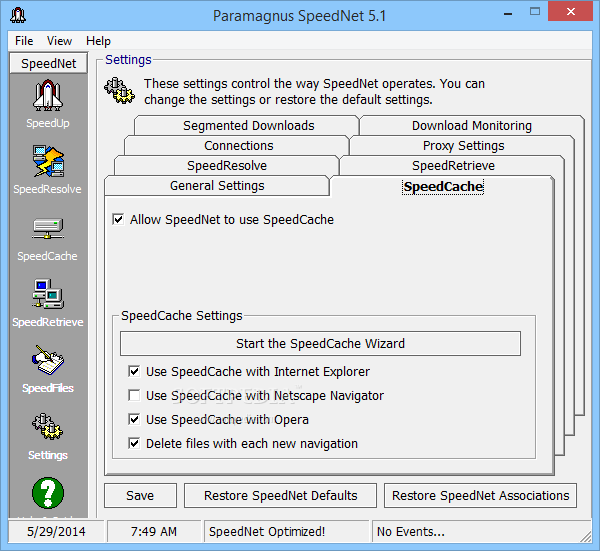Click the Save button
Image resolution: width=600 pixels, height=551 pixels.
[x=140, y=496]
